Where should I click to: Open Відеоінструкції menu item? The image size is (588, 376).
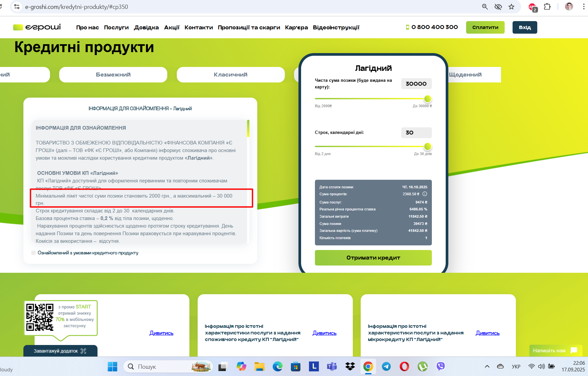[x=336, y=27]
